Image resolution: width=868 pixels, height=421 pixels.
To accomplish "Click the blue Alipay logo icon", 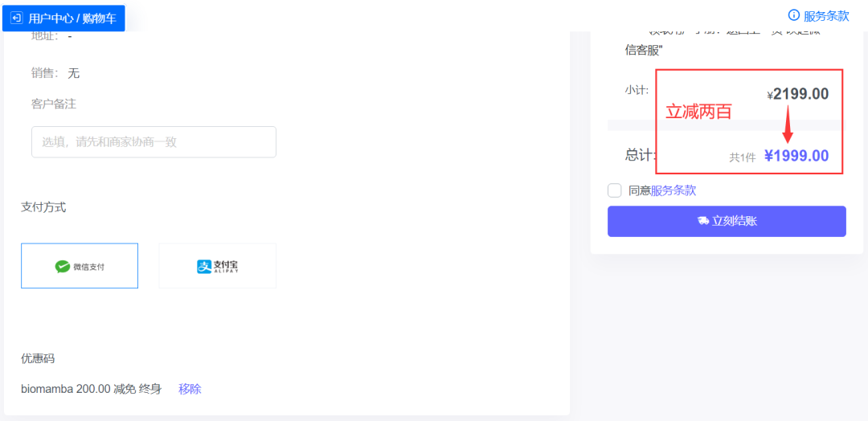I will pyautogui.click(x=204, y=267).
